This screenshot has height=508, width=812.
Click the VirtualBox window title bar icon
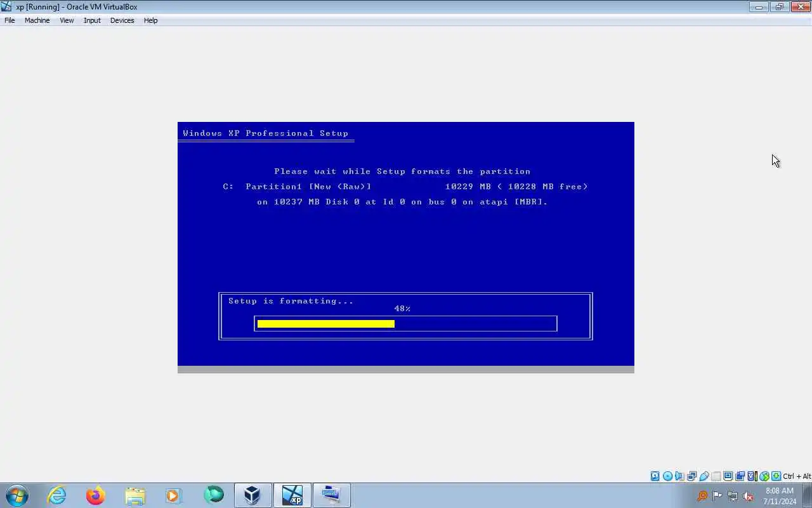pyautogui.click(x=6, y=6)
